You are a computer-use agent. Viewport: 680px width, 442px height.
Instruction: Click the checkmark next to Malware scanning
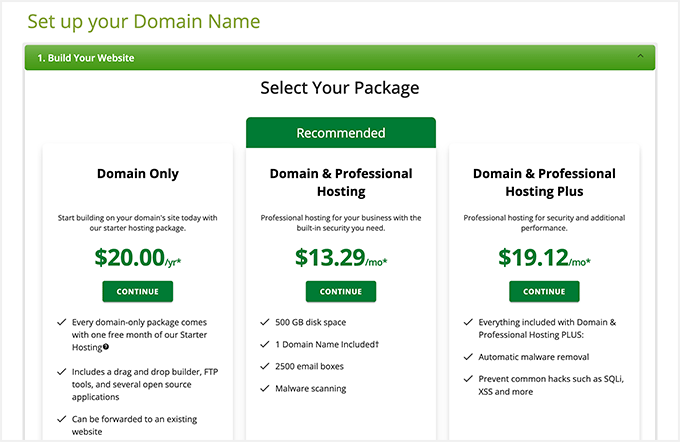point(264,387)
